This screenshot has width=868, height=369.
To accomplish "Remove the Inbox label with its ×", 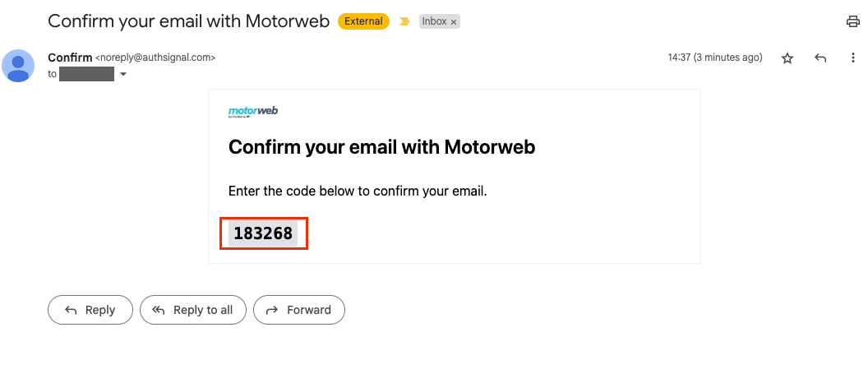I will pos(454,22).
